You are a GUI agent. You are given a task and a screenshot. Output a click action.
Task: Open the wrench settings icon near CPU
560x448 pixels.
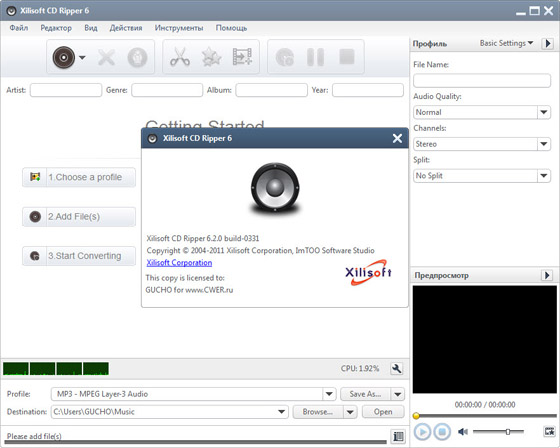point(396,369)
